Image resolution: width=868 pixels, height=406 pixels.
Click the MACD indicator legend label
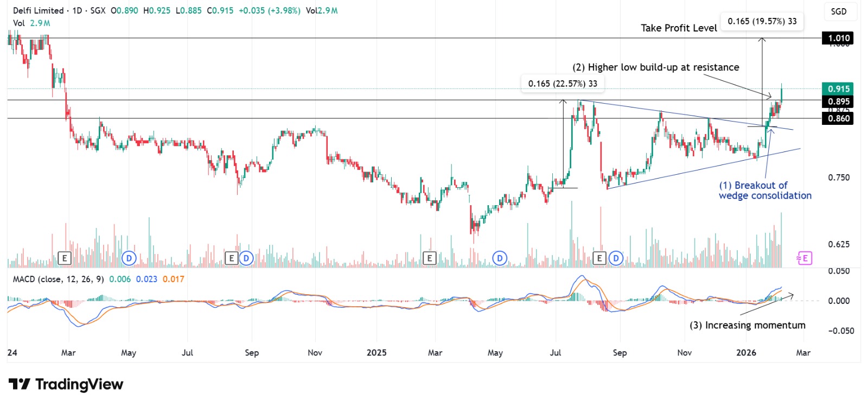58,279
